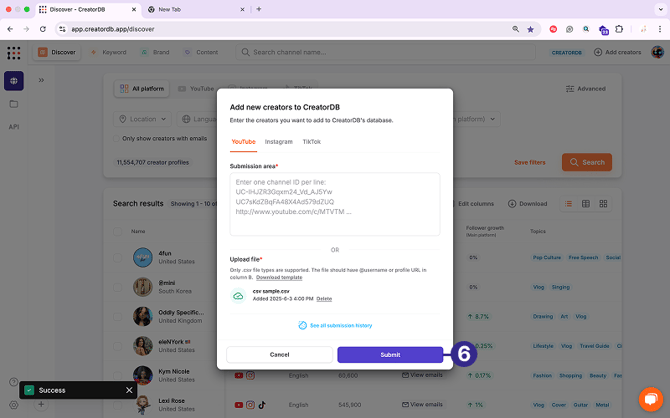The width and height of the screenshot is (670, 418).
Task: Open the user profile avatar menu
Action: tap(658, 52)
